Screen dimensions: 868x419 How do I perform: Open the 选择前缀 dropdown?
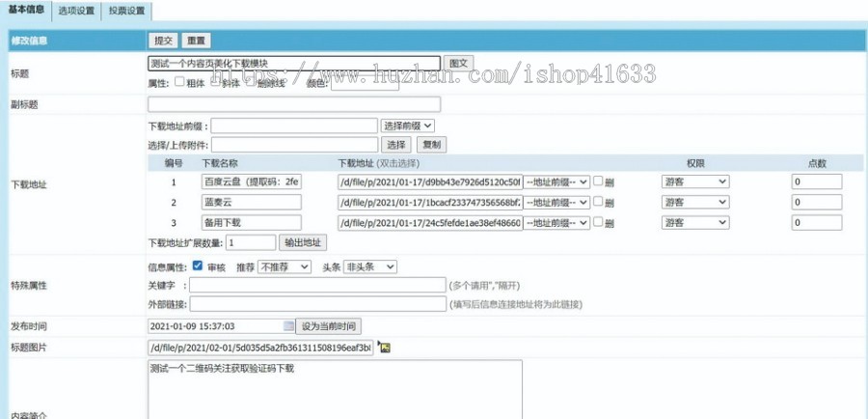click(407, 126)
